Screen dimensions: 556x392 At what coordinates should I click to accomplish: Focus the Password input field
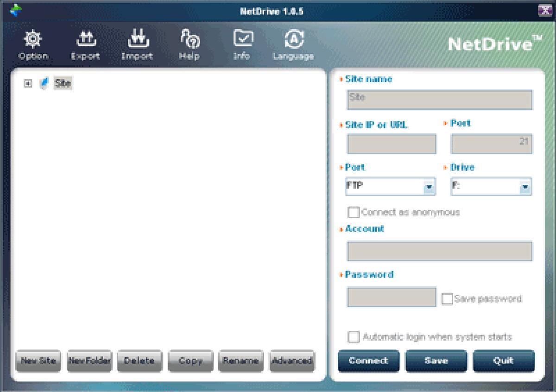(x=392, y=297)
